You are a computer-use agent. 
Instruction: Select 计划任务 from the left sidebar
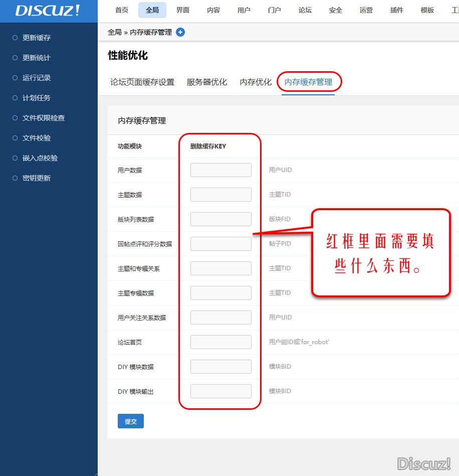click(x=36, y=98)
